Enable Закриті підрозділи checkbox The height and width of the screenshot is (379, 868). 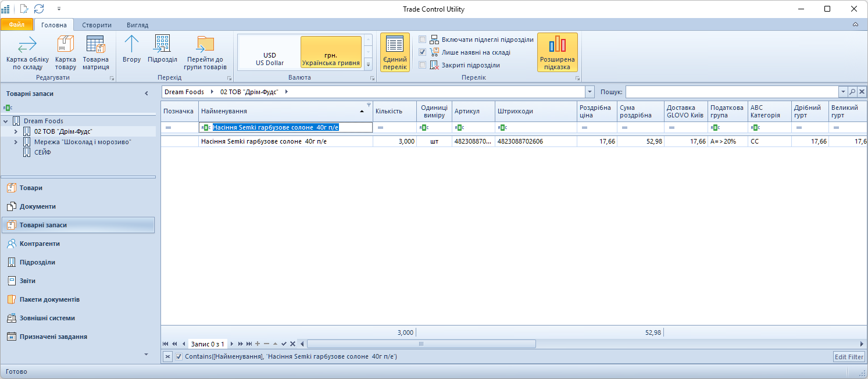tap(423, 65)
